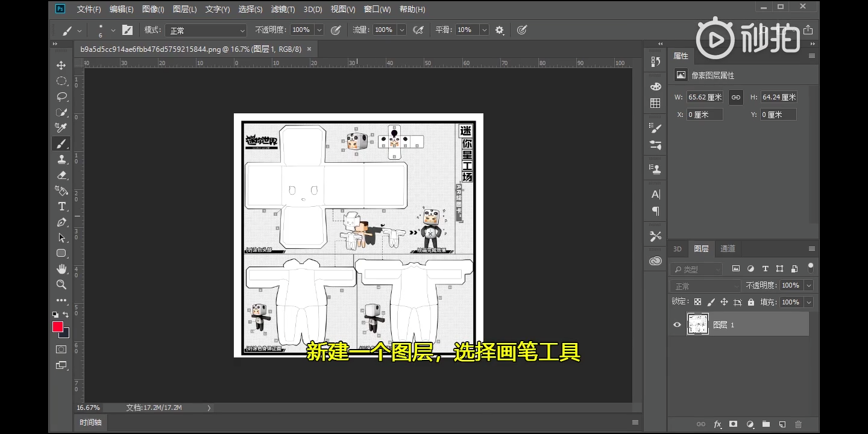
Task: Open the painting 模式 dropdown
Action: point(206,30)
